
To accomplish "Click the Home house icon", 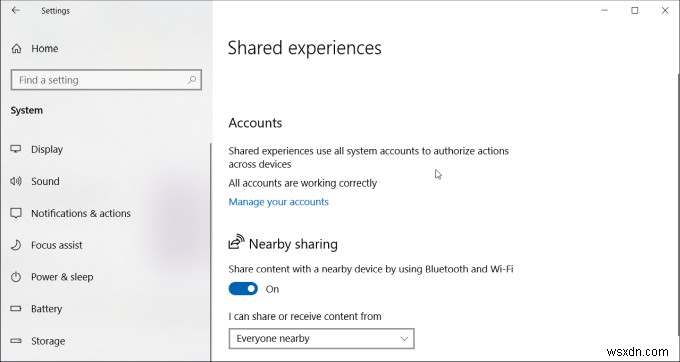I will tap(16, 49).
